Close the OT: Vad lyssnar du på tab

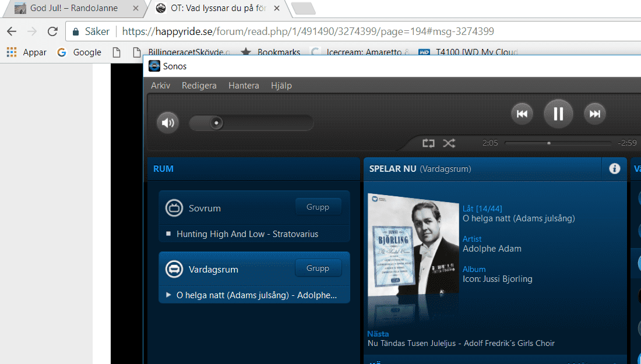coord(277,8)
